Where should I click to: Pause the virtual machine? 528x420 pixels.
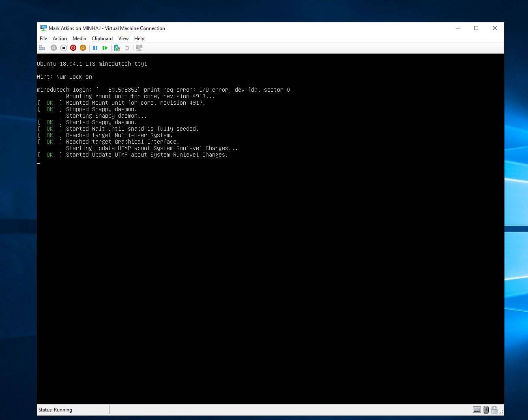(95, 48)
